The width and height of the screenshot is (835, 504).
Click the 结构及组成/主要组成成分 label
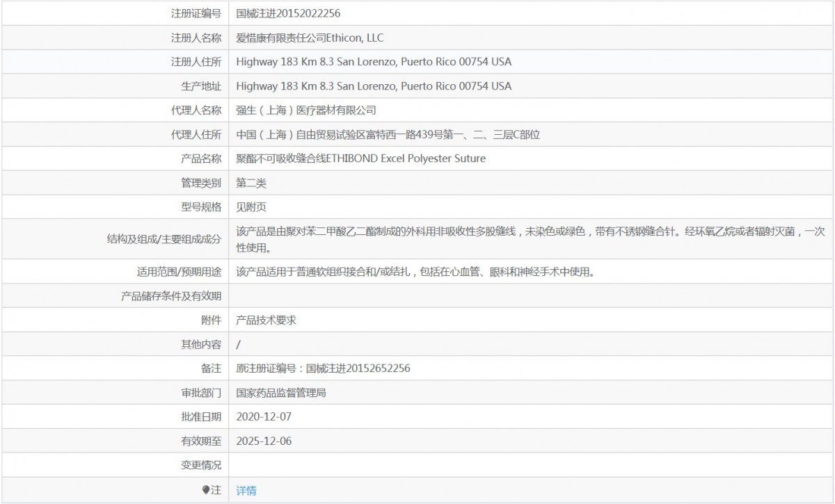tap(164, 239)
